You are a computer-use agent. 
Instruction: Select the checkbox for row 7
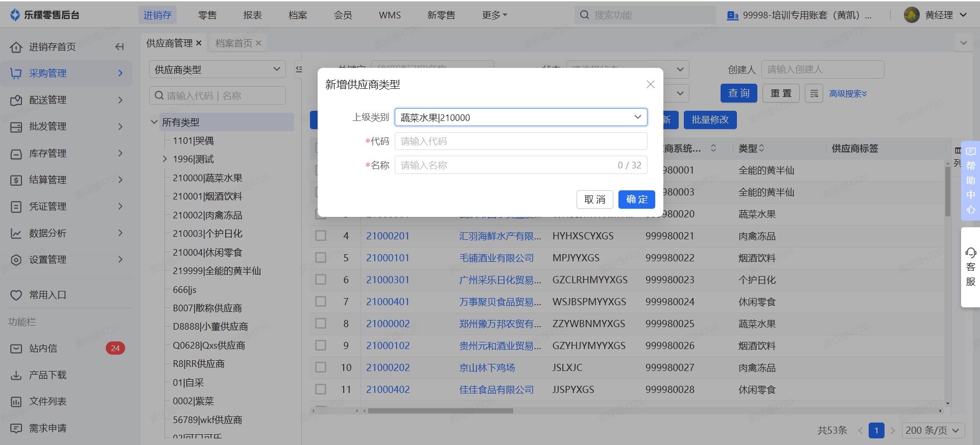[321, 302]
